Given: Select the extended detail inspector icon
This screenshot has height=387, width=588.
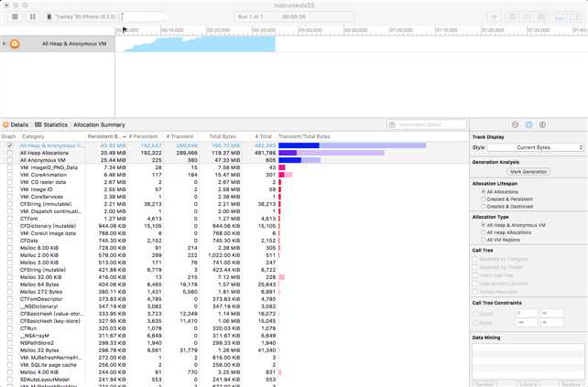Looking at the screenshot, I should (x=542, y=124).
